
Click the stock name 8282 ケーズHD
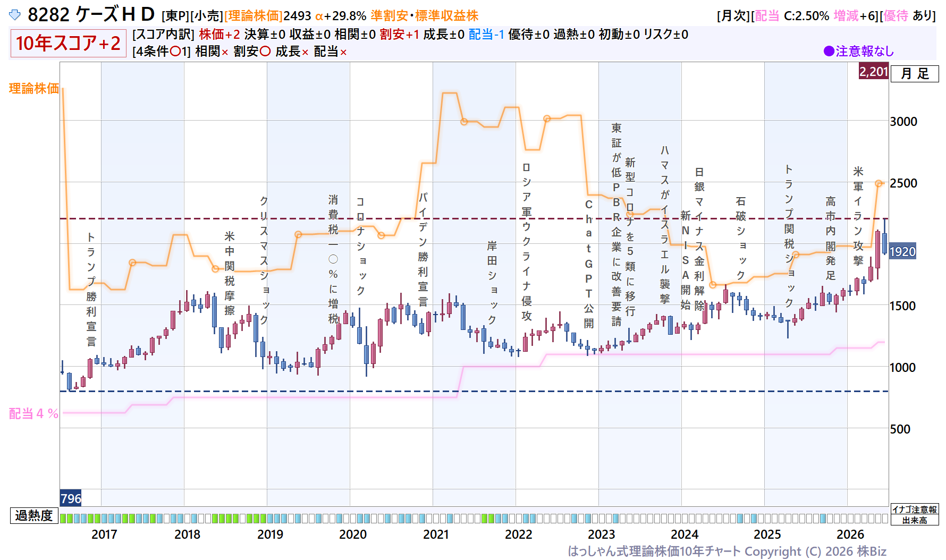coord(91,15)
